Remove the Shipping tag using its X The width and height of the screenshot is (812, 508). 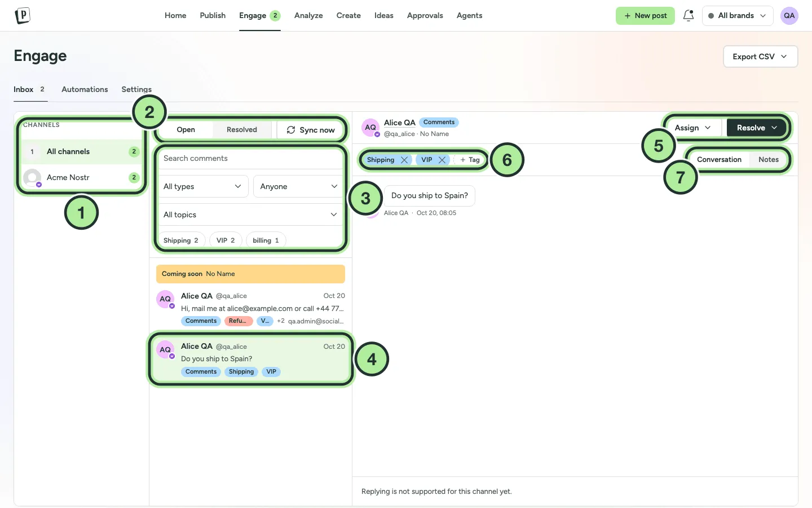[x=404, y=160]
